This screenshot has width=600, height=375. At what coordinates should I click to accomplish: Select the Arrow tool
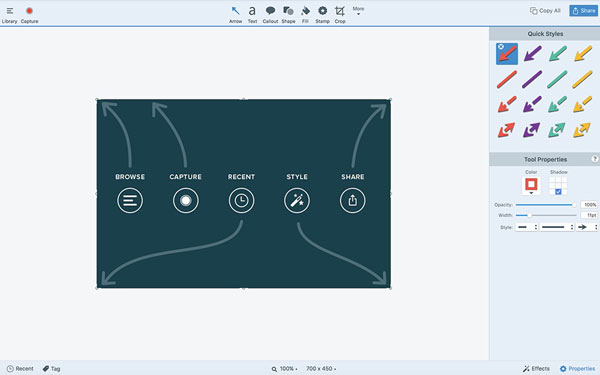[235, 15]
